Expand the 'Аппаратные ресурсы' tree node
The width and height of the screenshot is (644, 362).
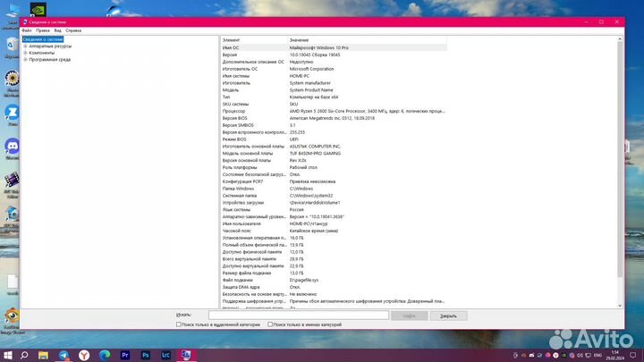point(25,46)
